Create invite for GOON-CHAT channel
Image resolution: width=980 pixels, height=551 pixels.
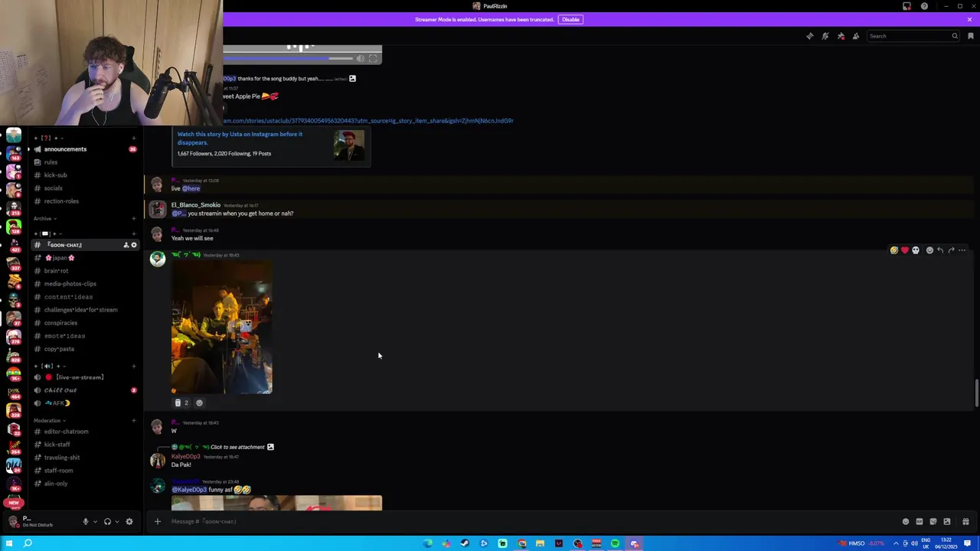coord(126,245)
